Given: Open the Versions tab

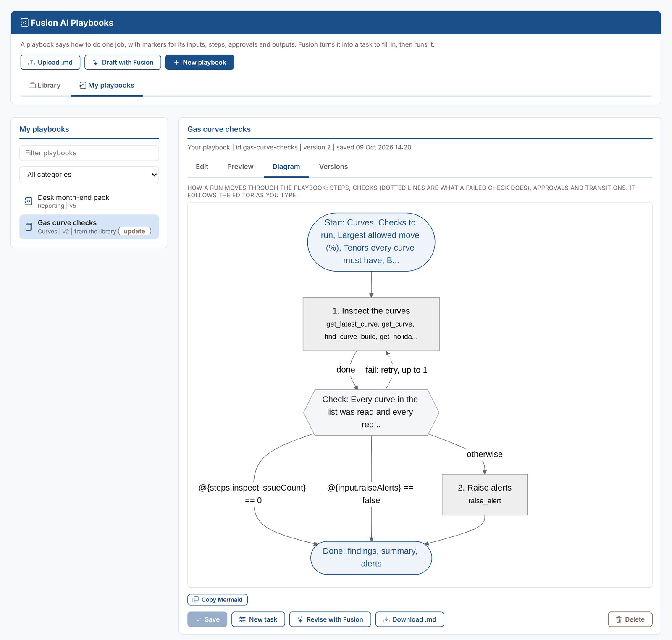Looking at the screenshot, I should [x=333, y=167].
